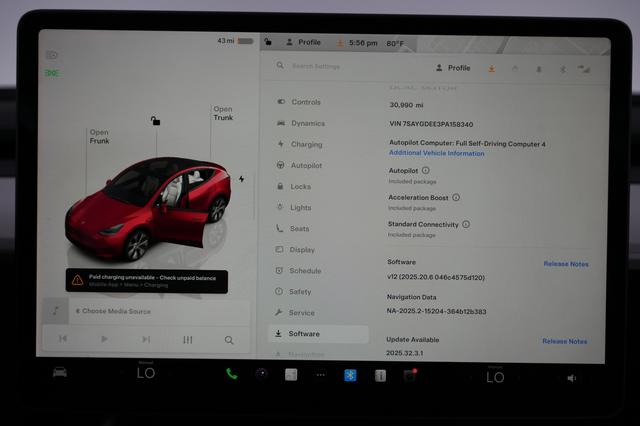640x426 pixels.
Task: Tap the car controls icon in bottom bar
Action: (60, 372)
